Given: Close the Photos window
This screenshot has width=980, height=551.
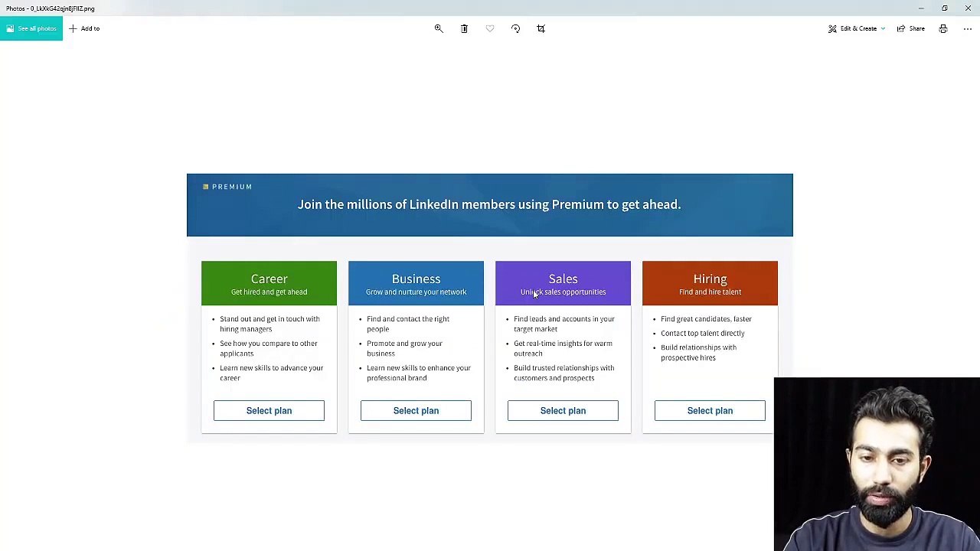Looking at the screenshot, I should click(968, 8).
